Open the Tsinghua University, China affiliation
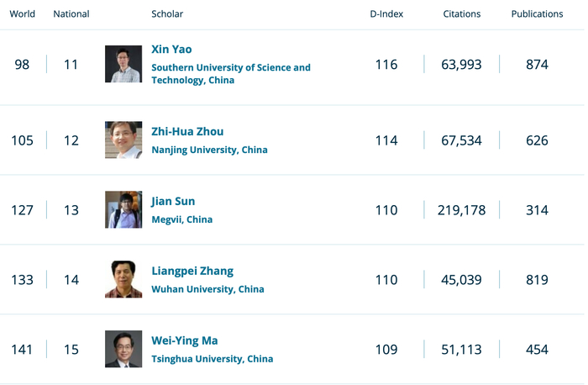 click(x=212, y=359)
